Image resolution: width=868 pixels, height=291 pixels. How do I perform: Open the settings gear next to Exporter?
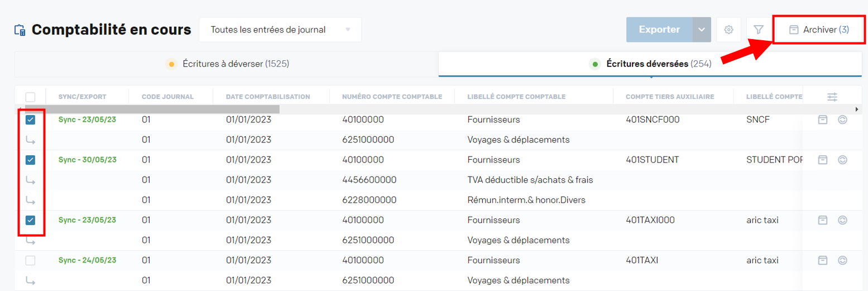[728, 30]
